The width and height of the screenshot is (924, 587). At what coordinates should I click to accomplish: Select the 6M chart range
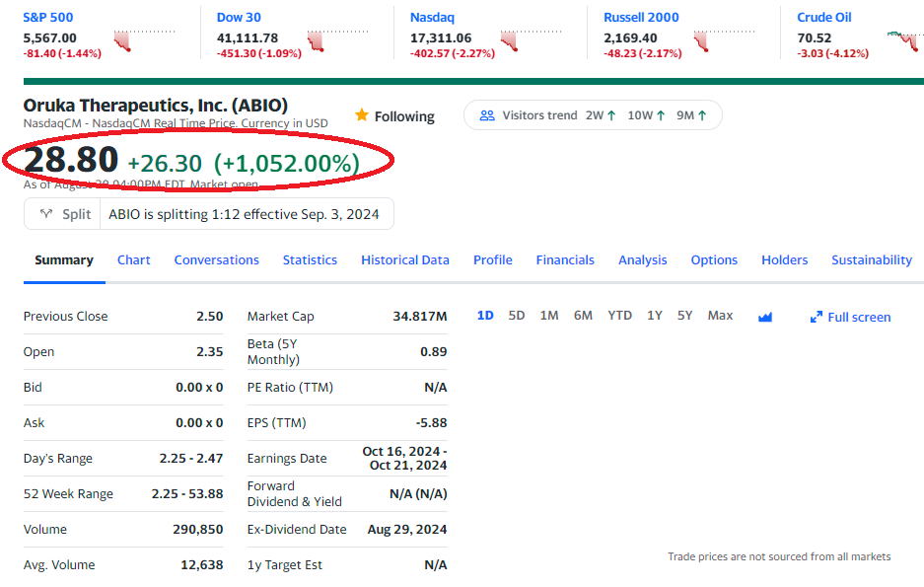click(x=584, y=316)
